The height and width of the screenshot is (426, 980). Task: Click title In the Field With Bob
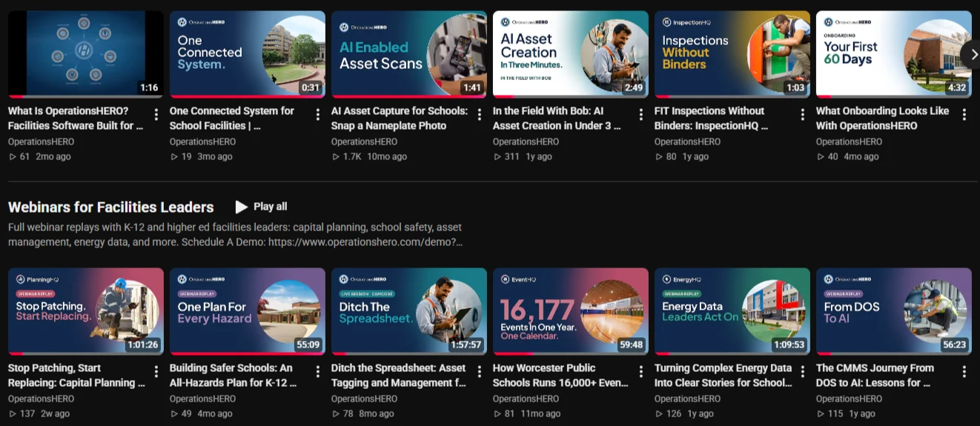pos(557,119)
